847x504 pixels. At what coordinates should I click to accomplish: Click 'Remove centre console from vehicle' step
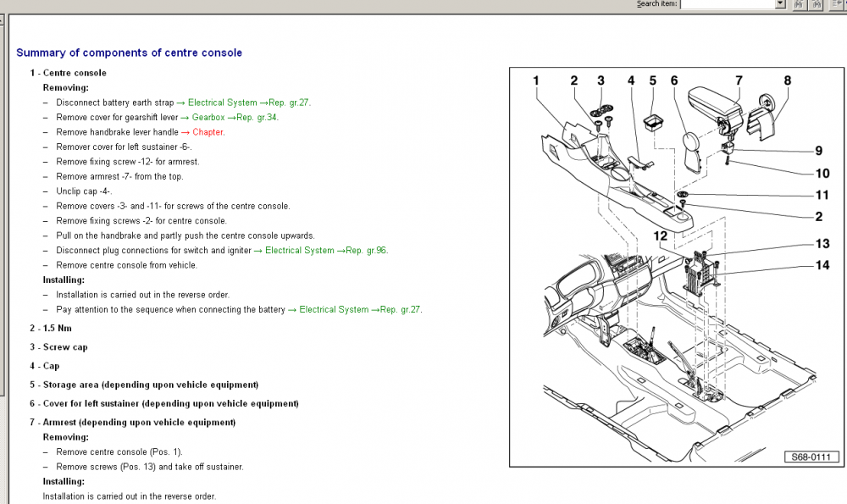tap(126, 265)
